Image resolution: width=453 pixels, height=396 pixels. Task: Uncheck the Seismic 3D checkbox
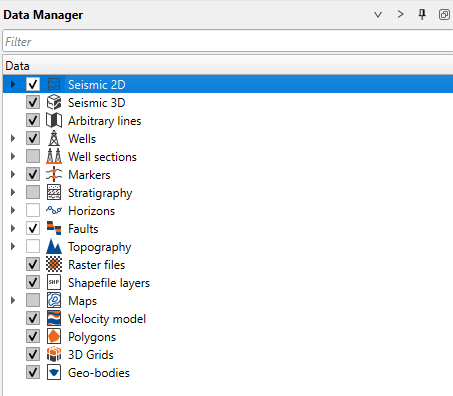[x=33, y=102]
